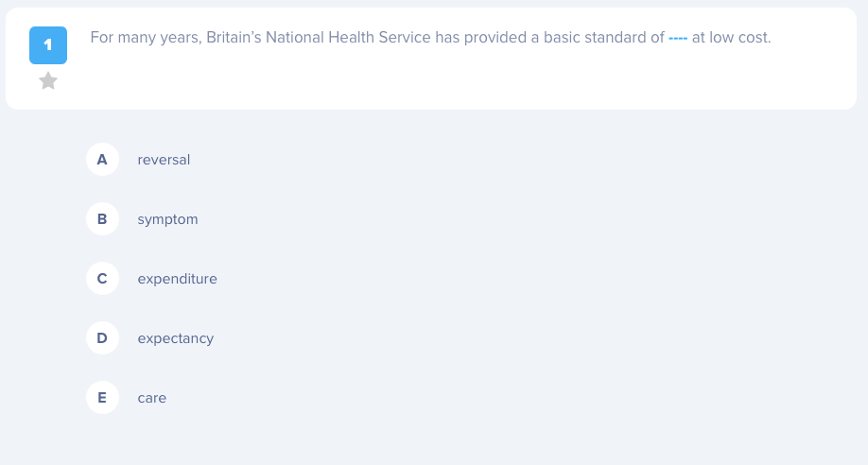Click the blue dashed blank in the sentence
The height and width of the screenshot is (465, 868).
[678, 39]
